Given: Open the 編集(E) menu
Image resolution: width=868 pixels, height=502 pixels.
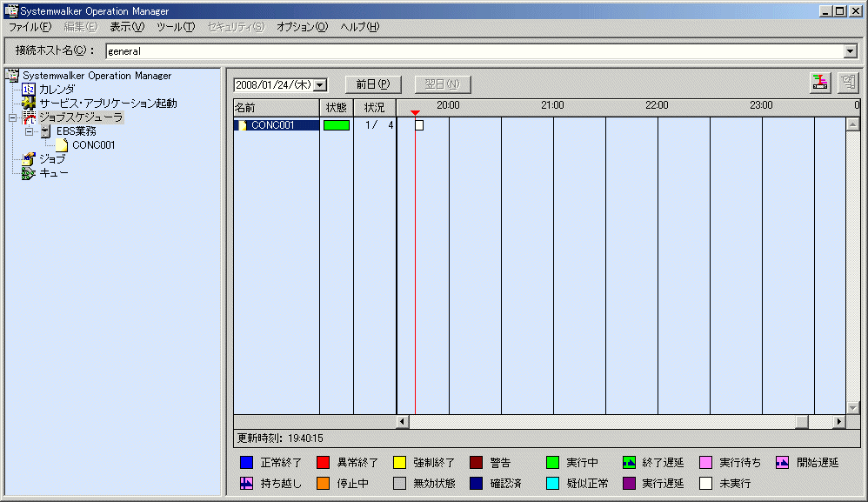Looking at the screenshot, I should pos(80,27).
